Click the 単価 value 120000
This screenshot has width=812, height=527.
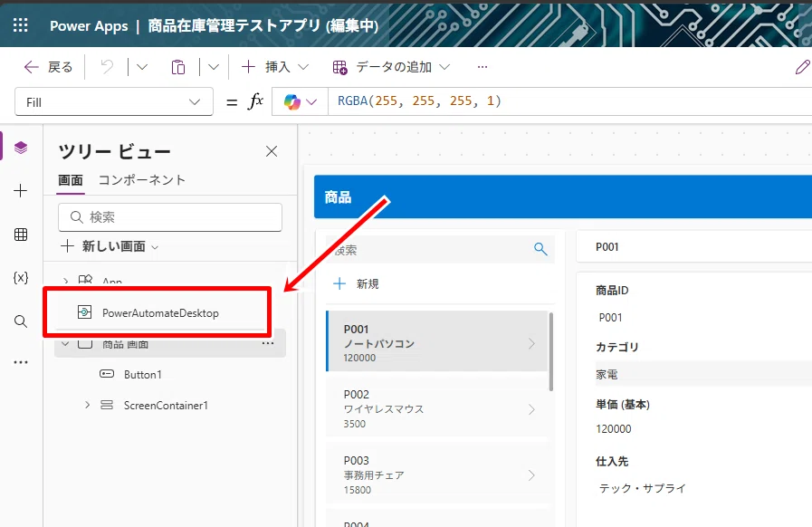click(614, 429)
